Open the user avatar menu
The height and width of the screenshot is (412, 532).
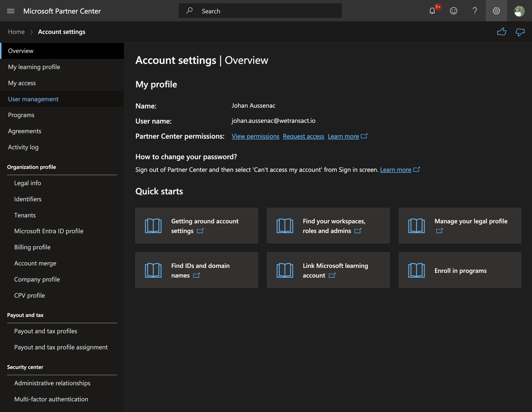tap(519, 11)
